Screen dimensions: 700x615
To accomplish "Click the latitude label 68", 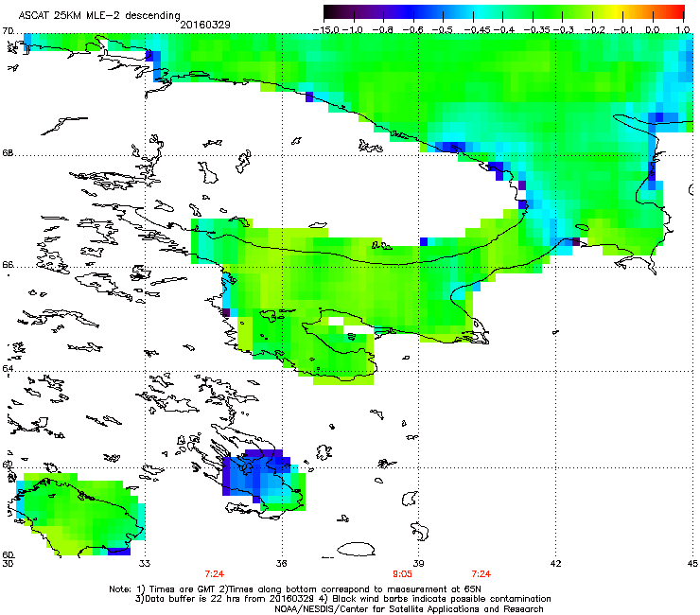I will click(x=8, y=152).
